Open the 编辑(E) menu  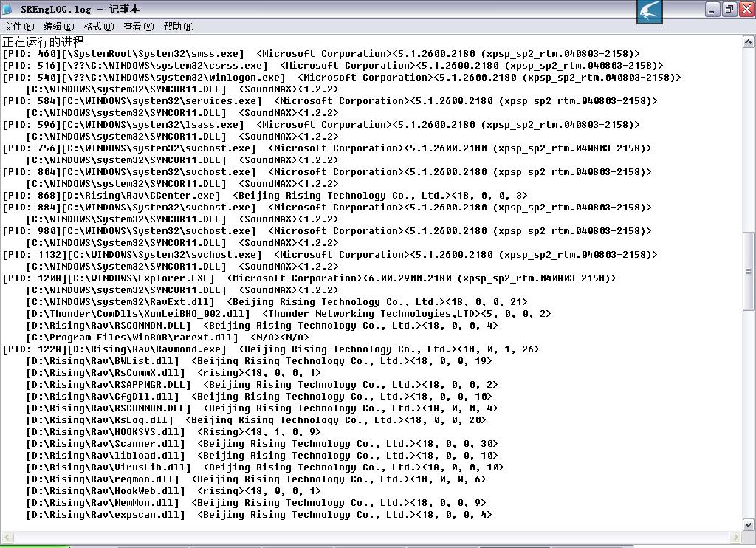(59, 27)
